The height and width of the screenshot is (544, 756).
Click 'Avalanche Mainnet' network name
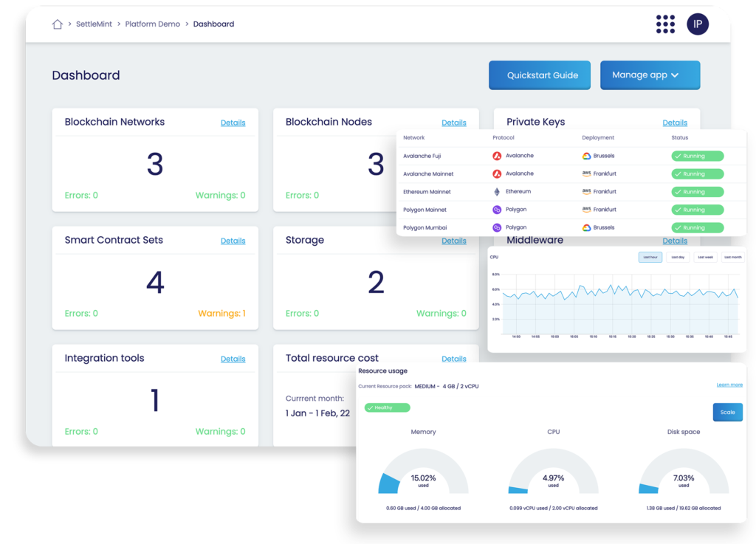coord(428,174)
